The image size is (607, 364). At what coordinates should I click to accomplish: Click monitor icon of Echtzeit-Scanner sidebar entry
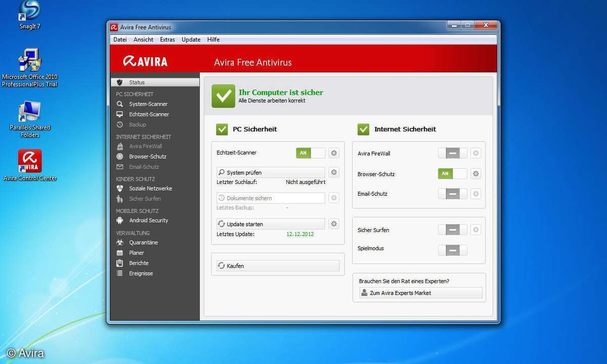120,114
